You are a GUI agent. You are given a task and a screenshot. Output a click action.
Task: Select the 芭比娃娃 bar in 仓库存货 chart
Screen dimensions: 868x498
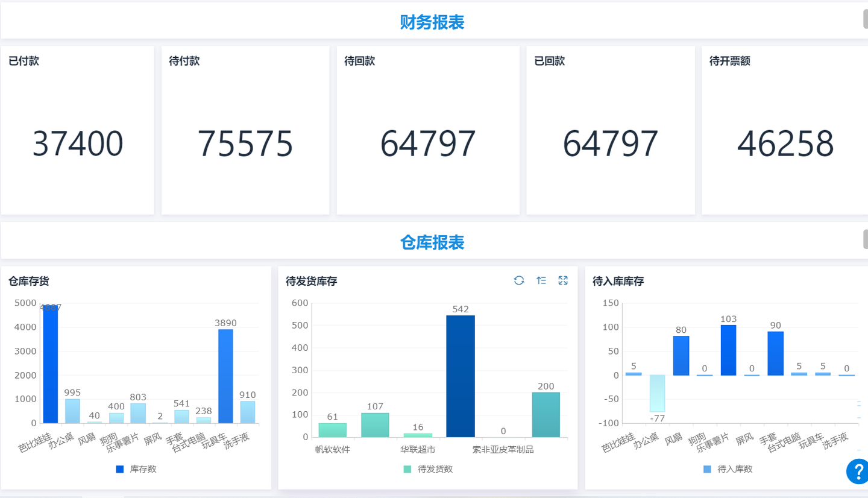click(51, 364)
